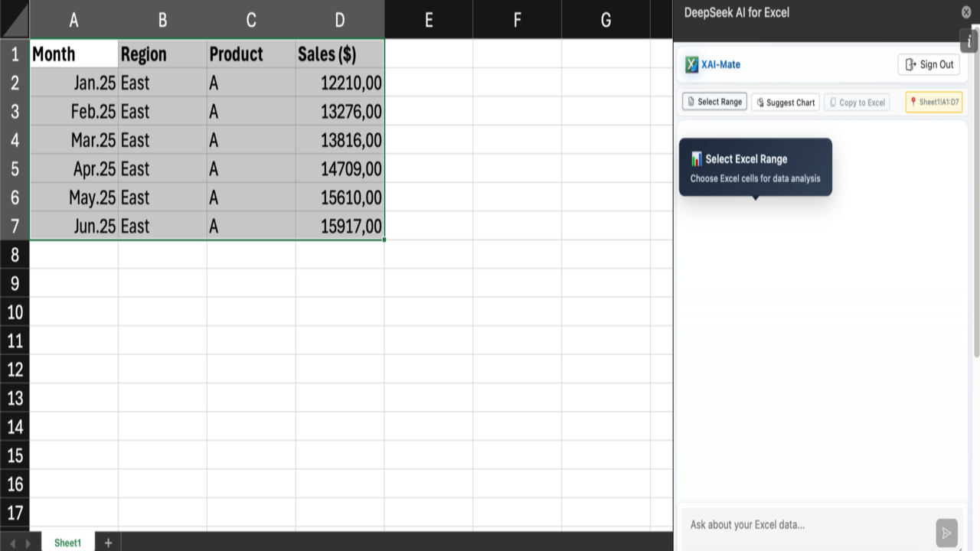
Task: Select column A header
Action: (x=73, y=21)
